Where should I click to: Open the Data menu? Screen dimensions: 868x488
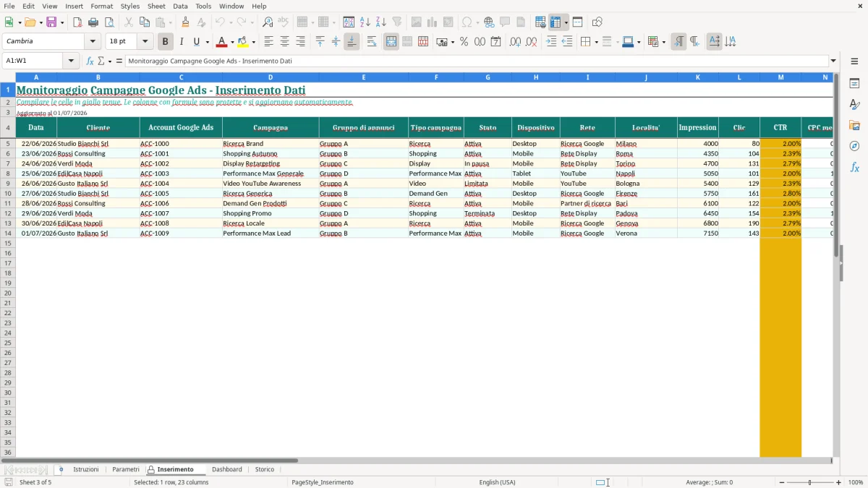click(x=180, y=6)
